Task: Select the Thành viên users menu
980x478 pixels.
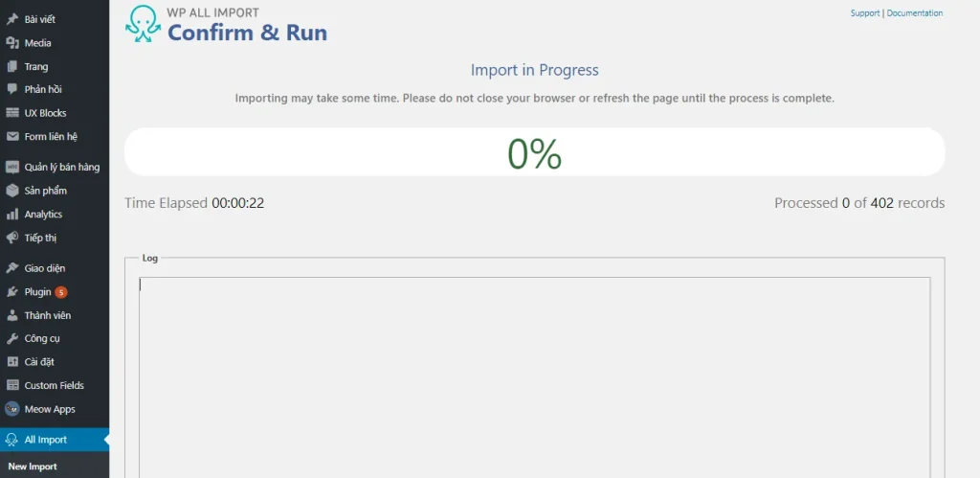Action: (x=55, y=315)
